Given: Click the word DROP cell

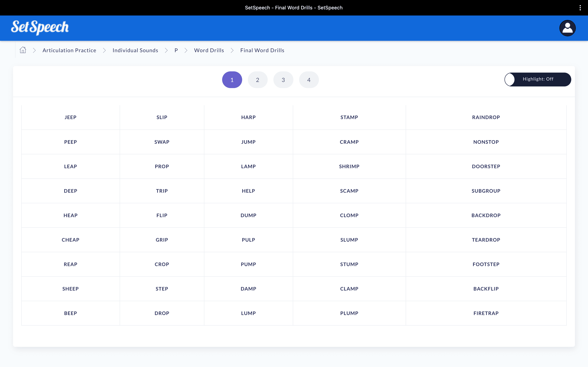Looking at the screenshot, I should coord(161,313).
